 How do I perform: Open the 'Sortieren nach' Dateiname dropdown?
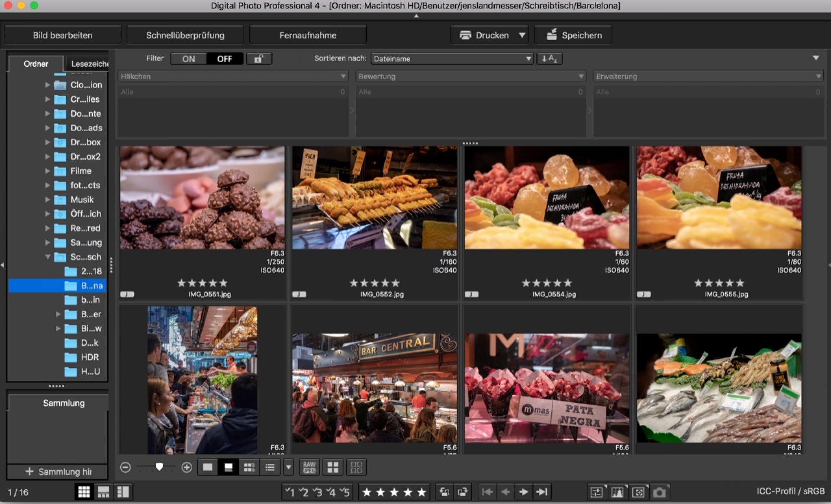pyautogui.click(x=452, y=59)
